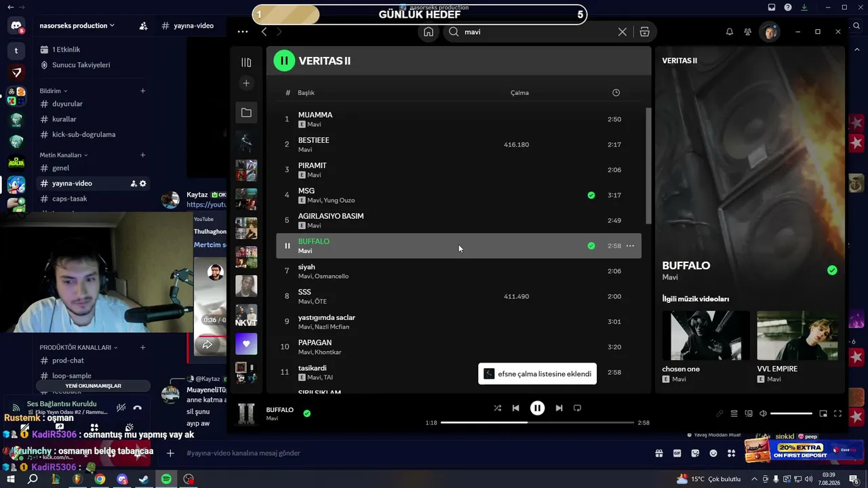Open Spotify three-dot main menu
868x488 pixels.
pos(243,32)
